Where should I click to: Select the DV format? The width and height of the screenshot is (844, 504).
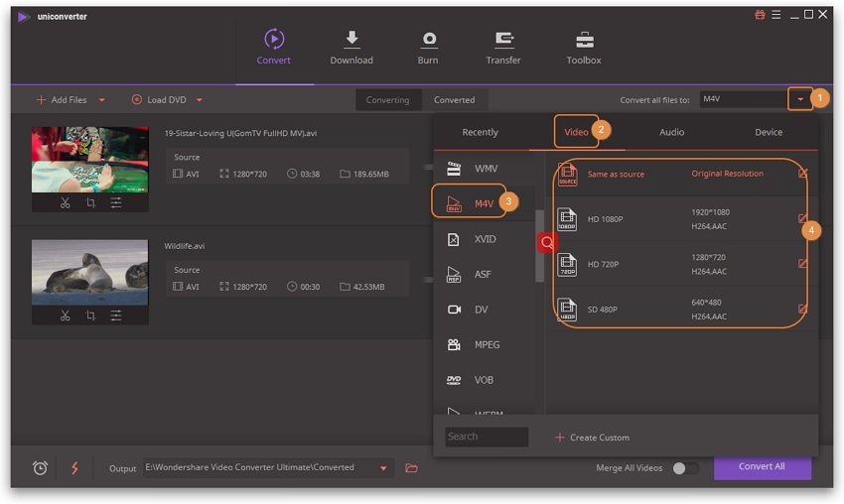tap(484, 310)
